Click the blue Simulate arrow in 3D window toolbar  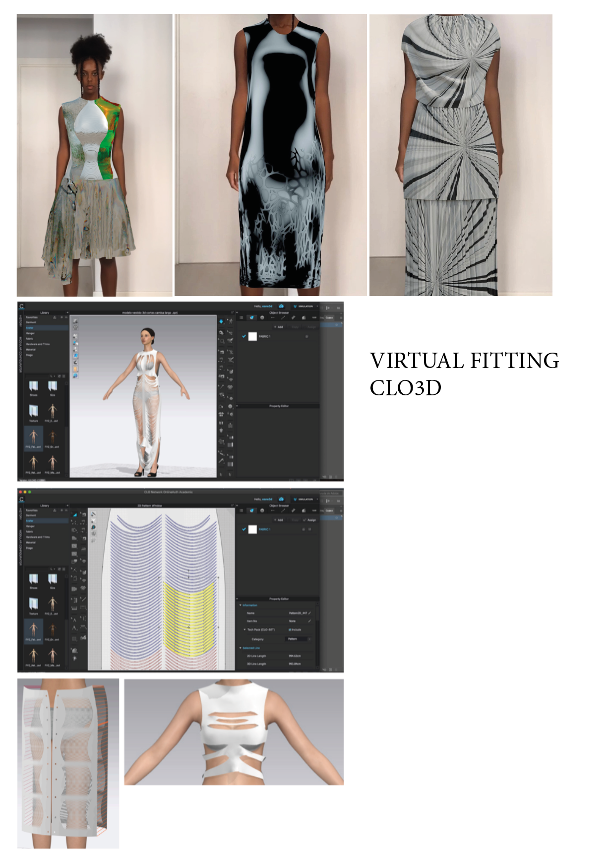point(221,321)
